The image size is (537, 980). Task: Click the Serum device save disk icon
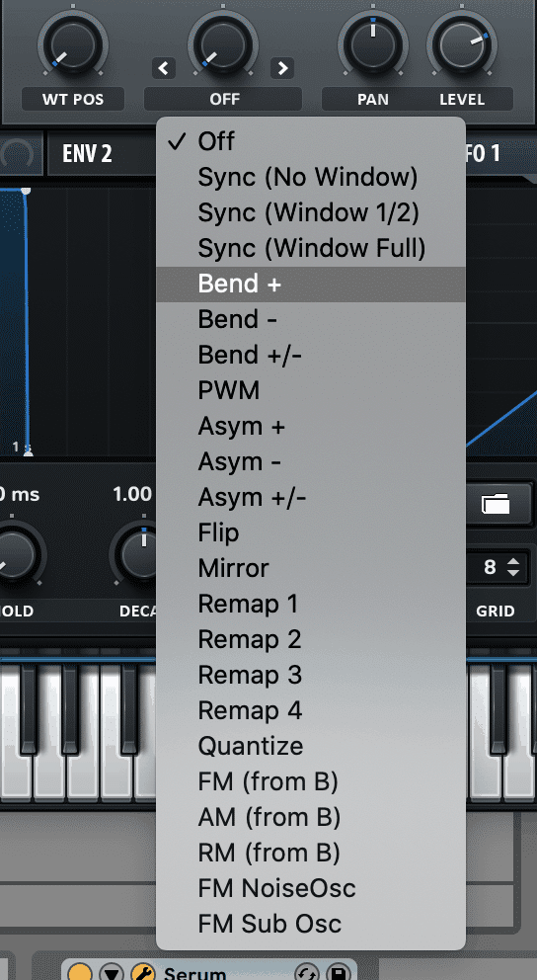coord(338,972)
